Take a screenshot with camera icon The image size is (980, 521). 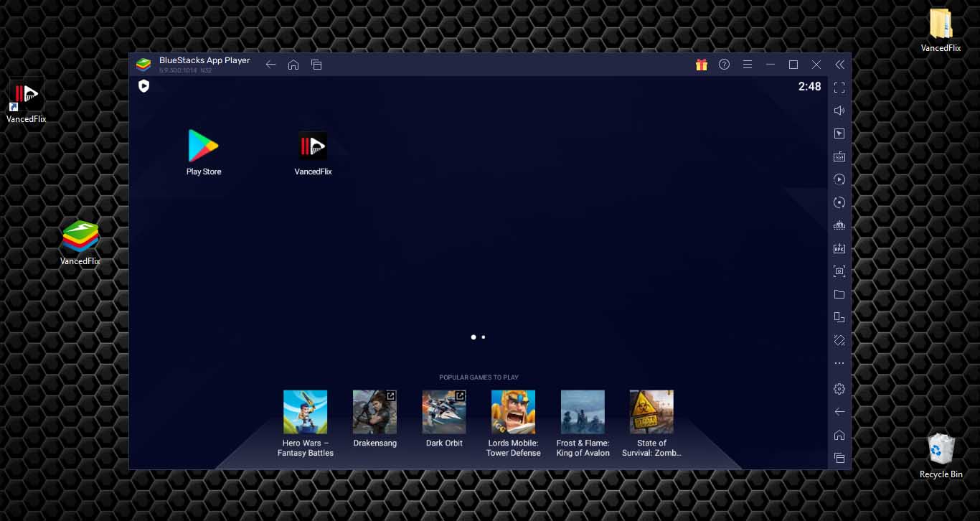839,271
